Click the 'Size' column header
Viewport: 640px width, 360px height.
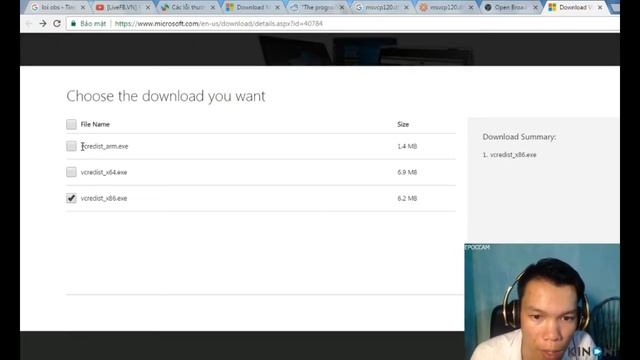point(403,124)
